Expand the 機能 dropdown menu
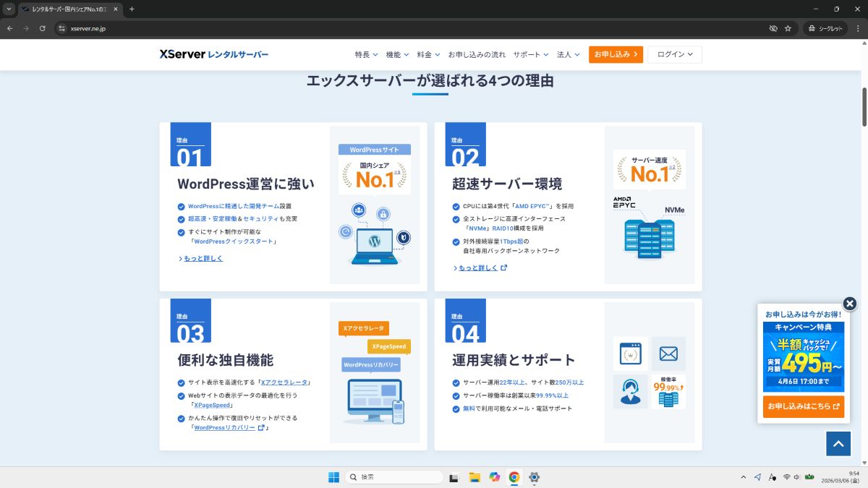Image resolution: width=868 pixels, height=488 pixels. pyautogui.click(x=397, y=54)
